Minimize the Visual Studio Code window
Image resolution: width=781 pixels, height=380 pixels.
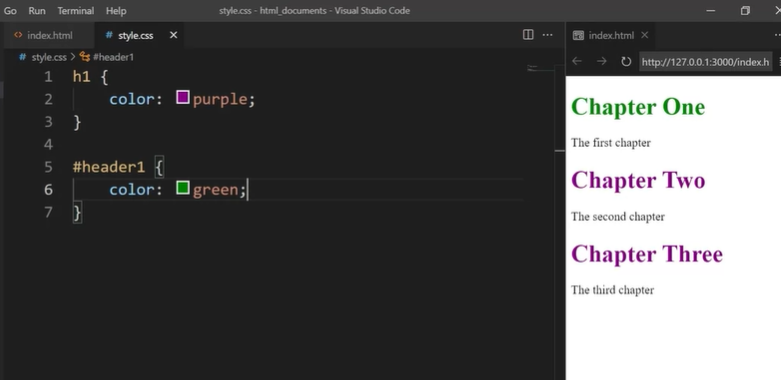711,10
